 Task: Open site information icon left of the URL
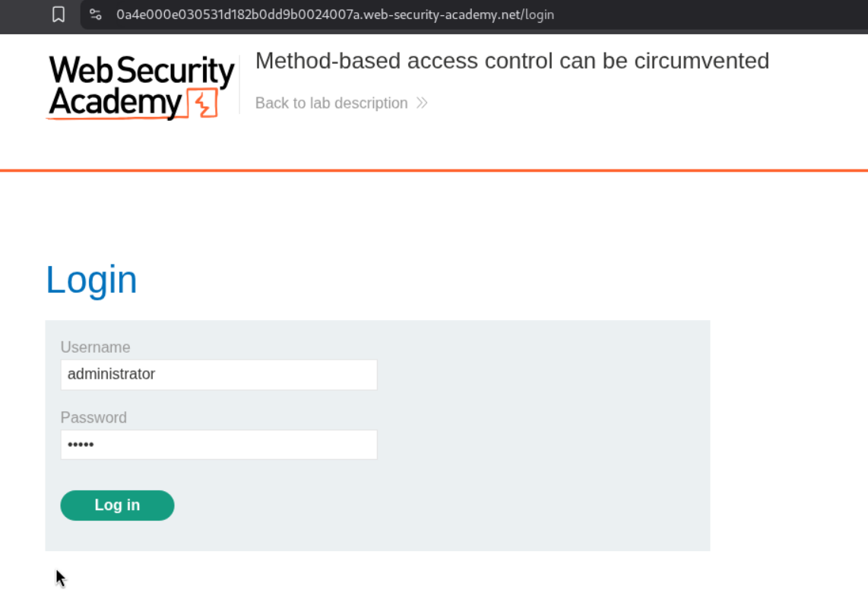pyautogui.click(x=96, y=14)
